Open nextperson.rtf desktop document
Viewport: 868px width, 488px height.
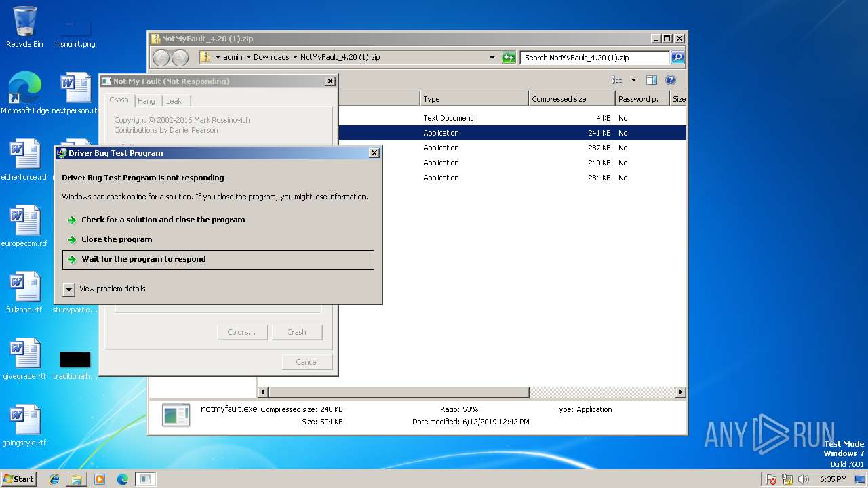[75, 94]
